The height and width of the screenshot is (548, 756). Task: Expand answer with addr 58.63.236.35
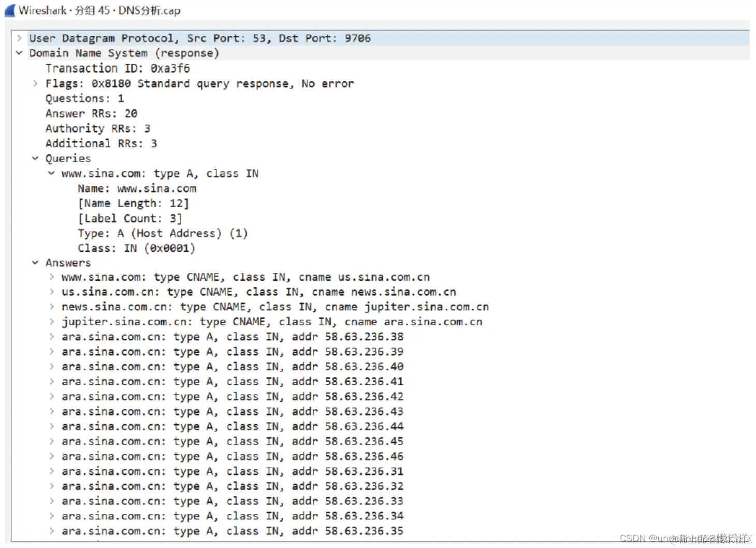pos(52,531)
